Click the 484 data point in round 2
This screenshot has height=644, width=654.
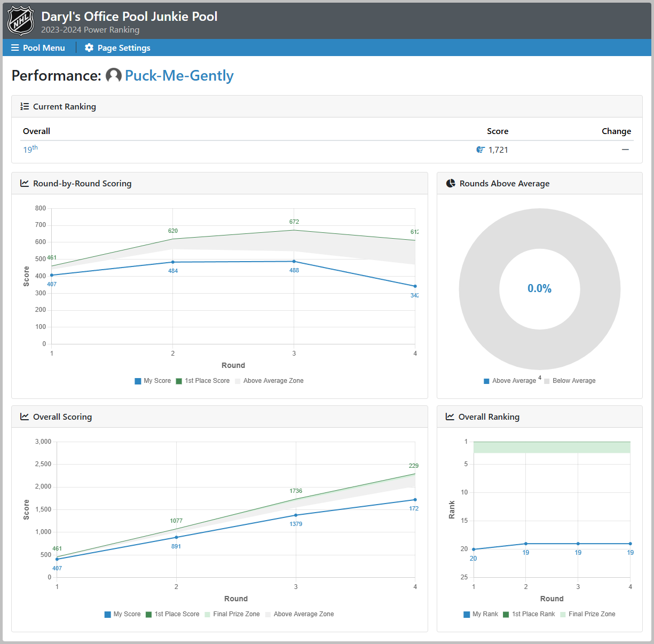(x=172, y=262)
